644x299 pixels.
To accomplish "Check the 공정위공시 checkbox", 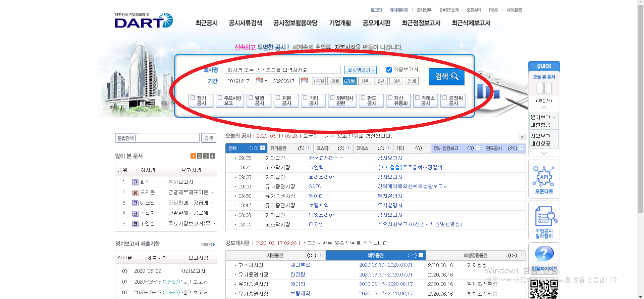I will 444,98.
